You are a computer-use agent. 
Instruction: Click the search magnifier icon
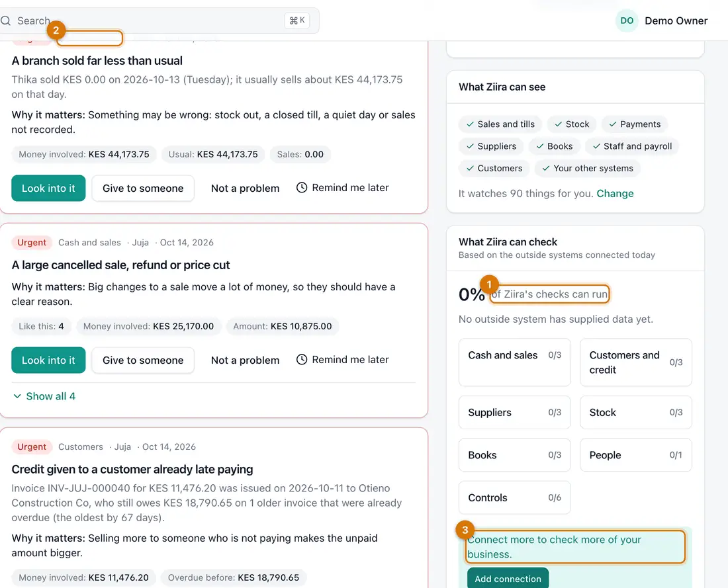(x=5, y=21)
